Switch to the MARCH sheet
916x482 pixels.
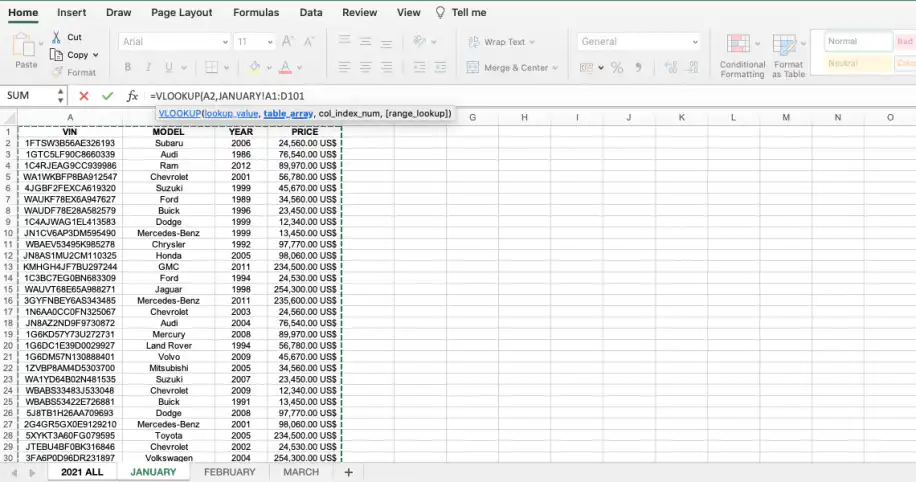(x=301, y=472)
